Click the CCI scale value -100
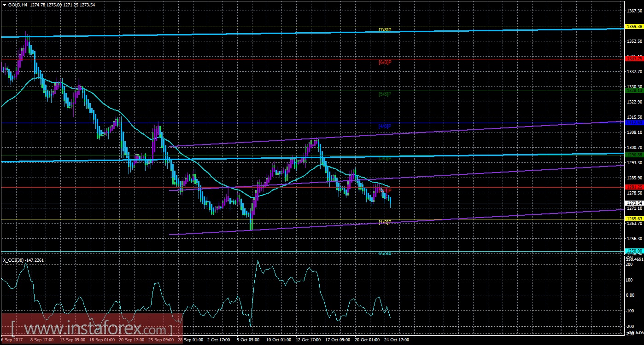This screenshot has height=345, width=644. click(631, 310)
